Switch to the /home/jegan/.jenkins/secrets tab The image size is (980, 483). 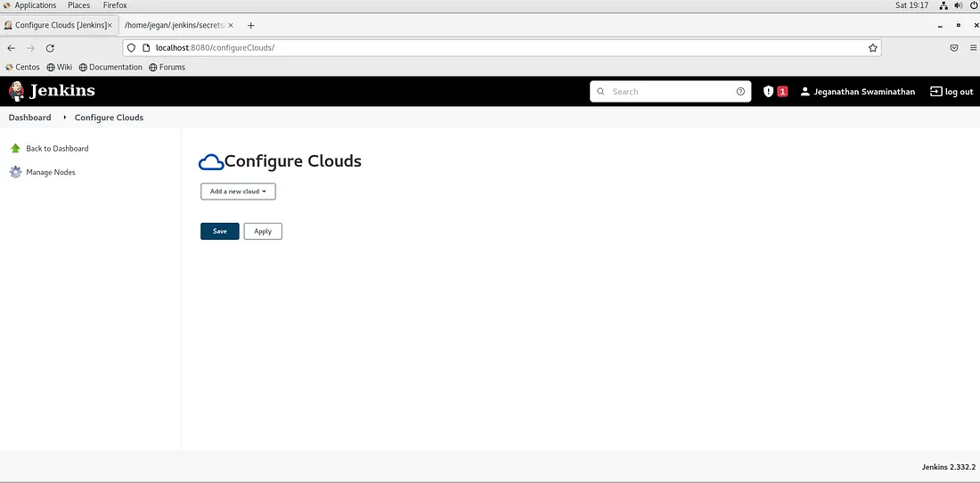coord(179,26)
